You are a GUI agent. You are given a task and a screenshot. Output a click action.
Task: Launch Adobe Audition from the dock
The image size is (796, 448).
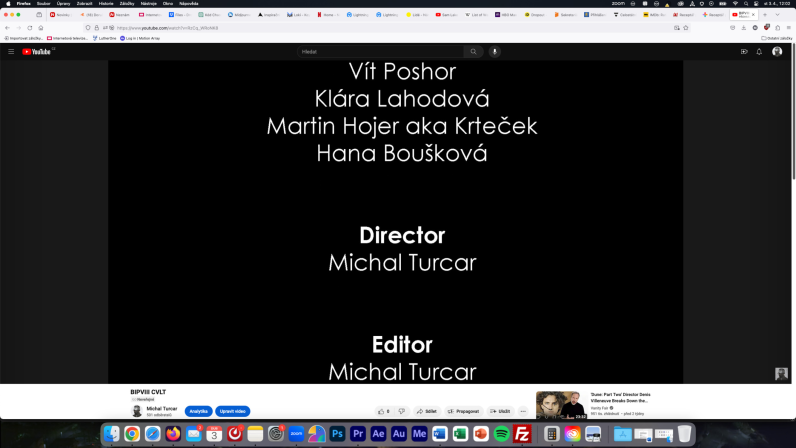(x=399, y=434)
